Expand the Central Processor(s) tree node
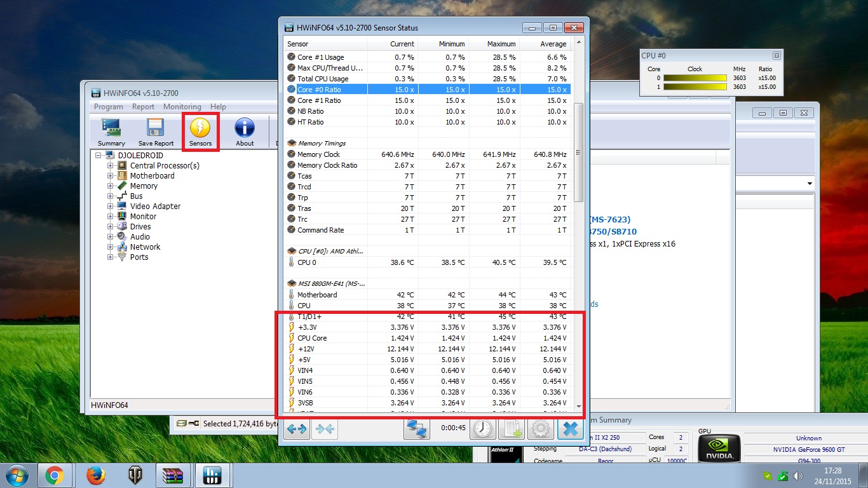Image resolution: width=868 pixels, height=488 pixels. tap(111, 166)
